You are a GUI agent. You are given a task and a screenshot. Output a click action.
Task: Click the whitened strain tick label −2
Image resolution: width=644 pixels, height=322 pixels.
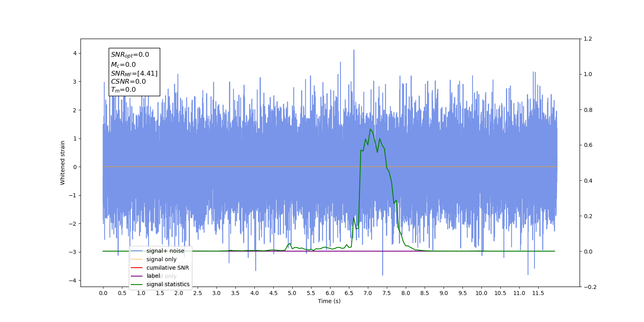coord(73,224)
